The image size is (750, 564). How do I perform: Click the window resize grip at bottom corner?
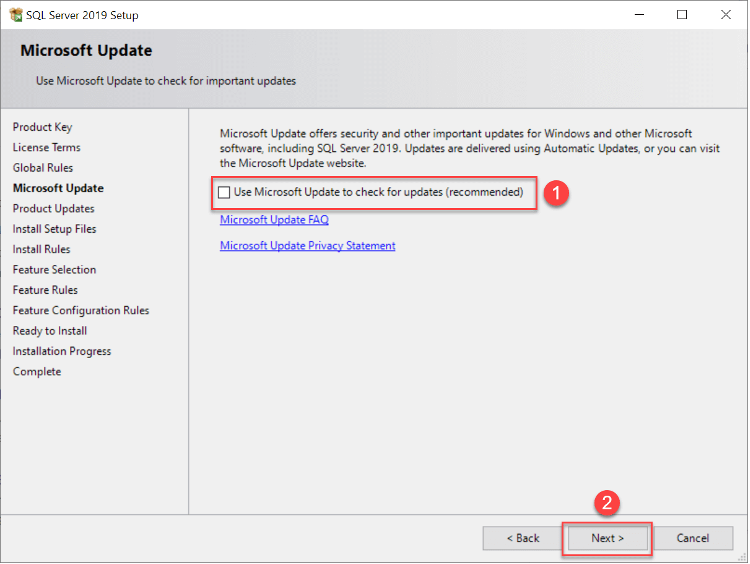pos(741,558)
